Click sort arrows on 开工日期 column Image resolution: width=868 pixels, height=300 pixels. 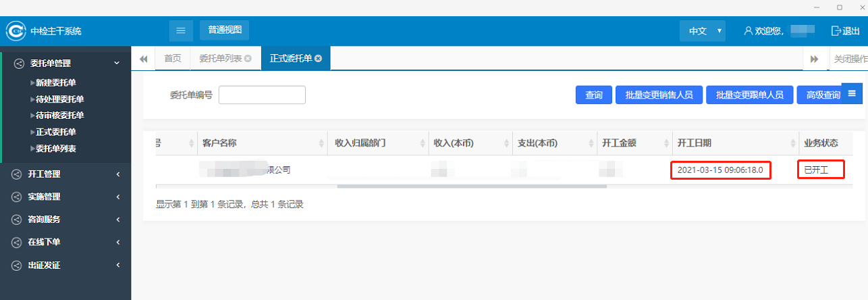793,143
